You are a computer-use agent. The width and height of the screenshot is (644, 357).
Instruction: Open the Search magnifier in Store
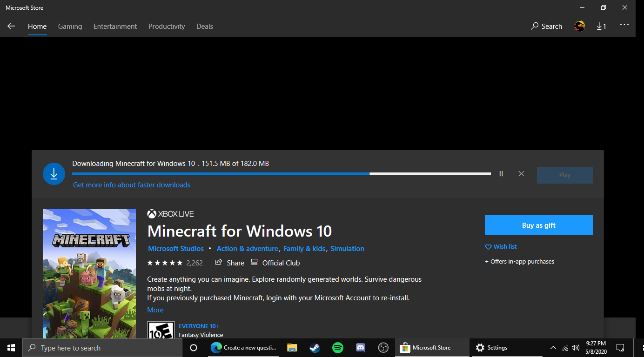(x=546, y=26)
